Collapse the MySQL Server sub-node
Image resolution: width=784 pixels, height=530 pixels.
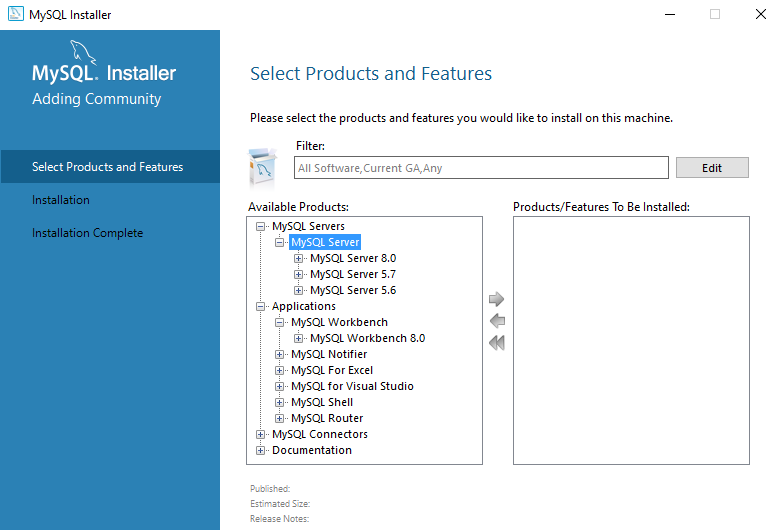coord(280,242)
